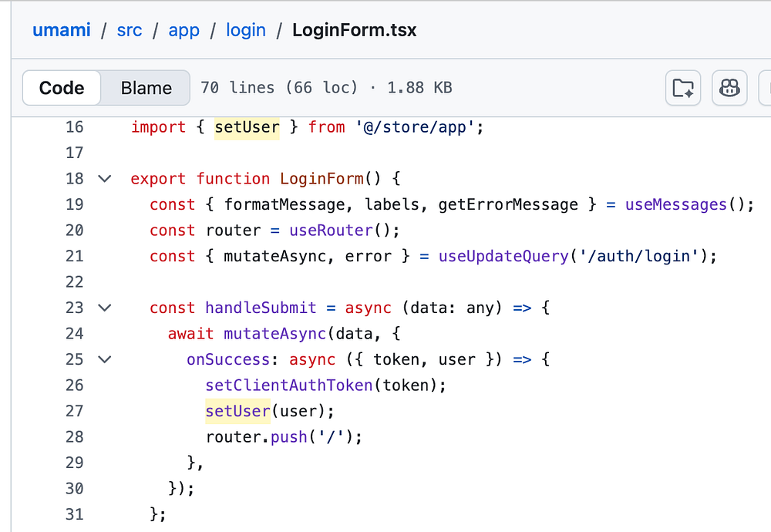Click highlighted setUser call on line 27

(238, 411)
